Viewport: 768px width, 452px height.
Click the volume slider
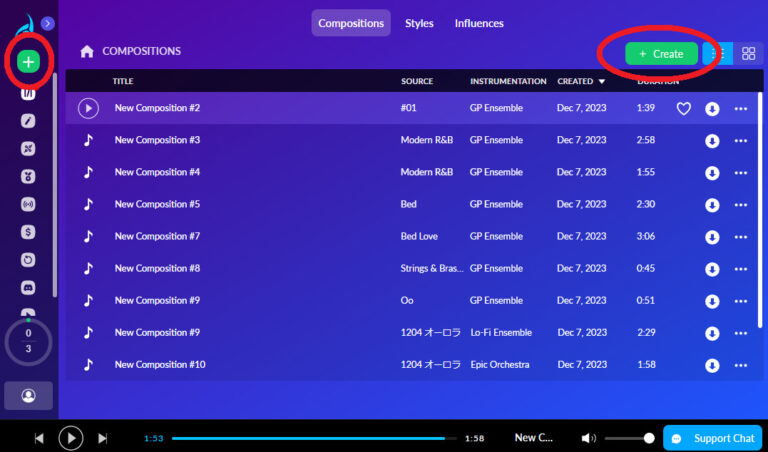coord(628,438)
